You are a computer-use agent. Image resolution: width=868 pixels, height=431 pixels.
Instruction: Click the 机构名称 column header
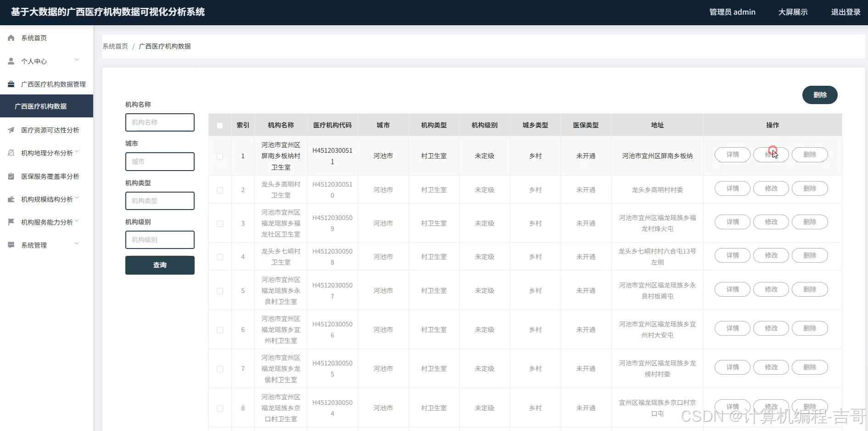[x=281, y=125]
